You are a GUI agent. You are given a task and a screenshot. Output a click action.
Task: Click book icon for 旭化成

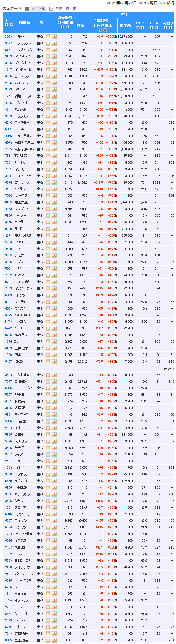[48, 548]
